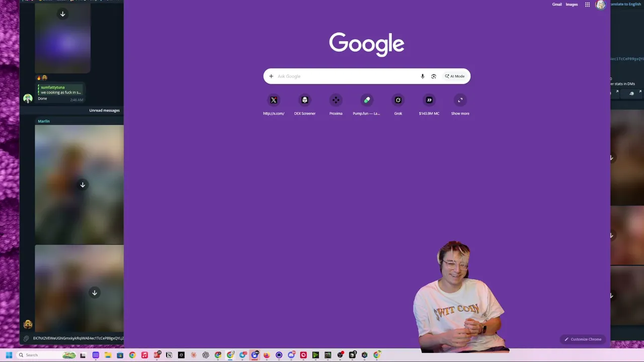Open the http://x.com/ shortcut
Viewport: 644px width, 362px height.
click(274, 105)
